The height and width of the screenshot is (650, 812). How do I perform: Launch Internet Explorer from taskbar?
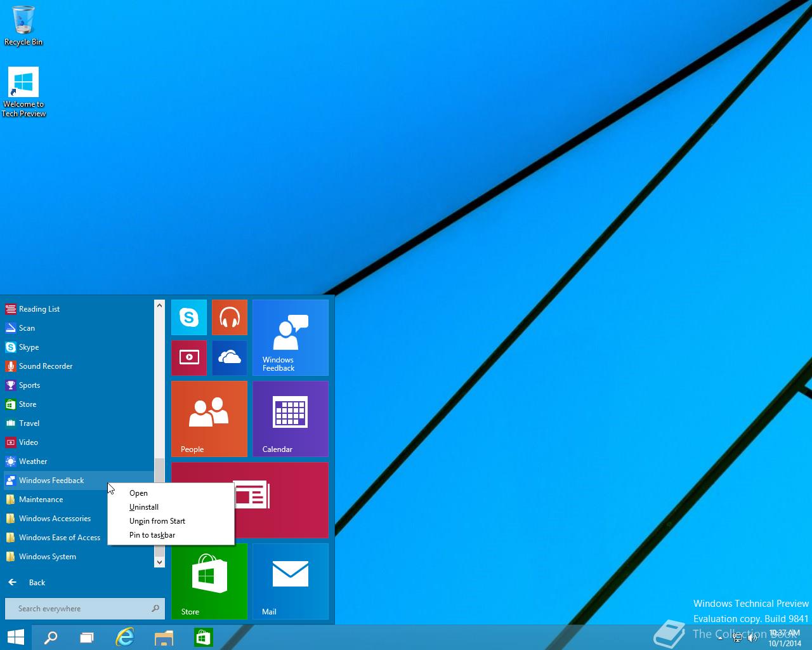click(x=125, y=637)
